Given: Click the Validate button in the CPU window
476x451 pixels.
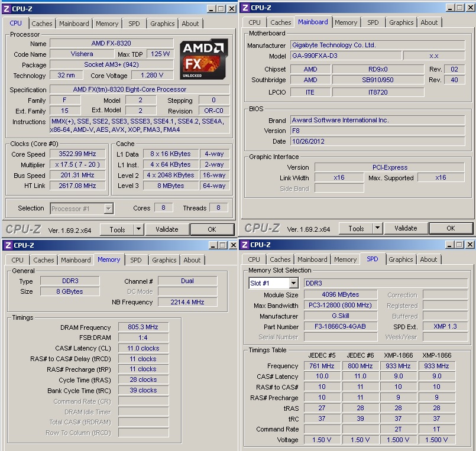Looking at the screenshot, I should click(x=167, y=229).
